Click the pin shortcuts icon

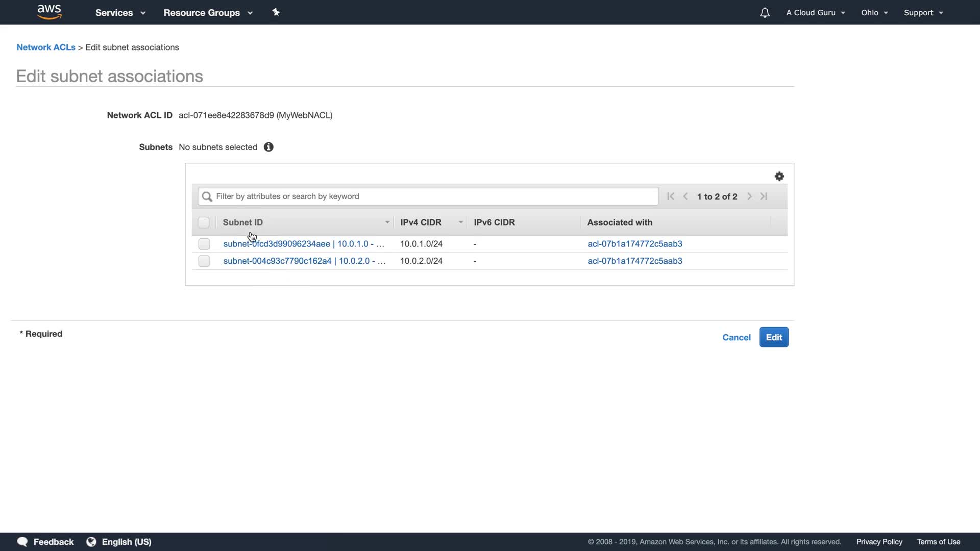tap(276, 12)
